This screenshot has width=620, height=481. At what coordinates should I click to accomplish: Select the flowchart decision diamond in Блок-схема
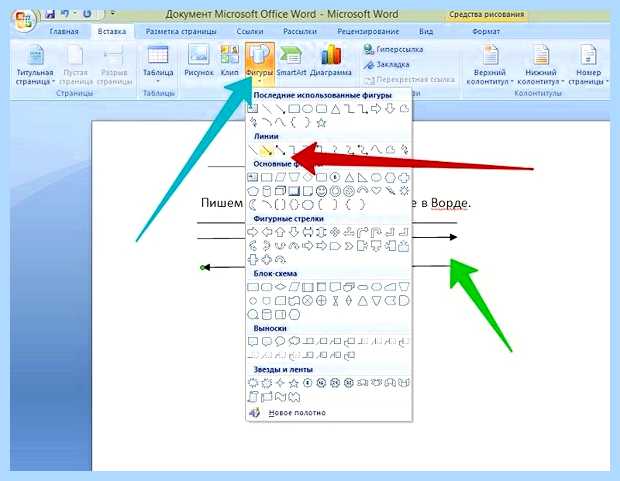point(280,287)
